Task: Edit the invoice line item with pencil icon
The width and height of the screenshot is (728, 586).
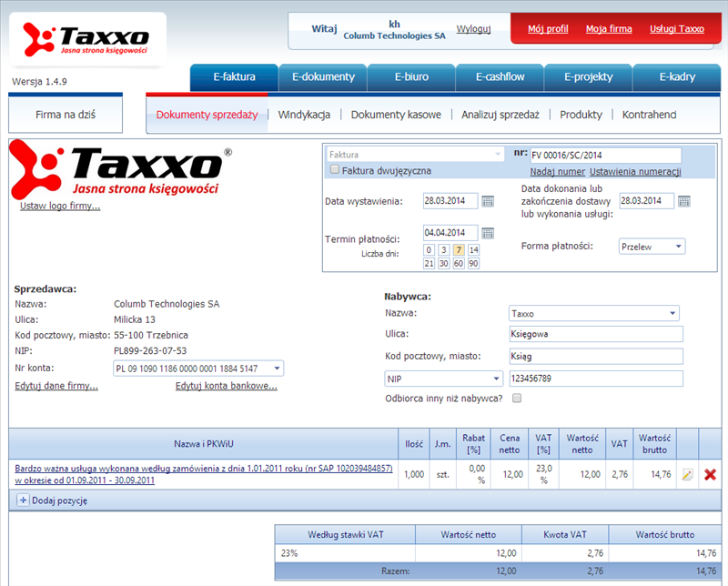Action: 688,475
